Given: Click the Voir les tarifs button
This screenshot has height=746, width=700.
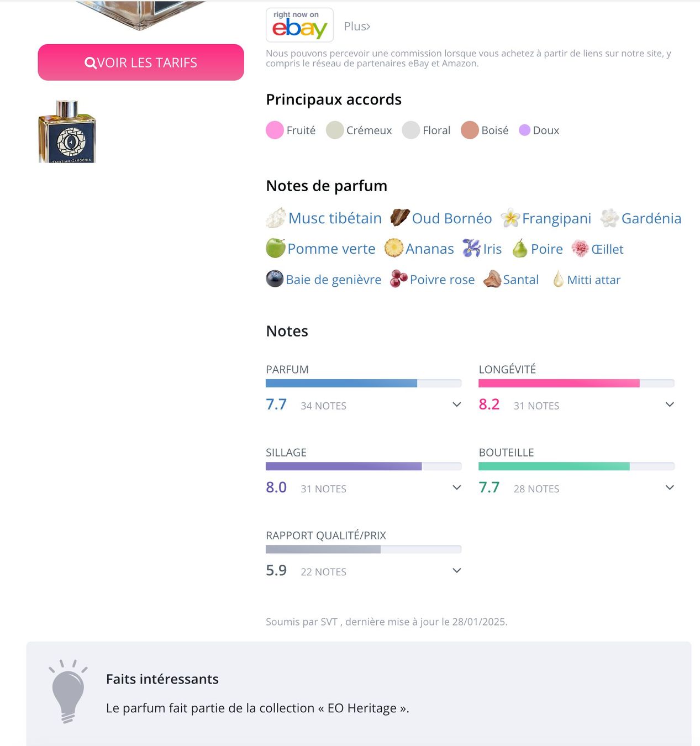Looking at the screenshot, I should click(141, 62).
